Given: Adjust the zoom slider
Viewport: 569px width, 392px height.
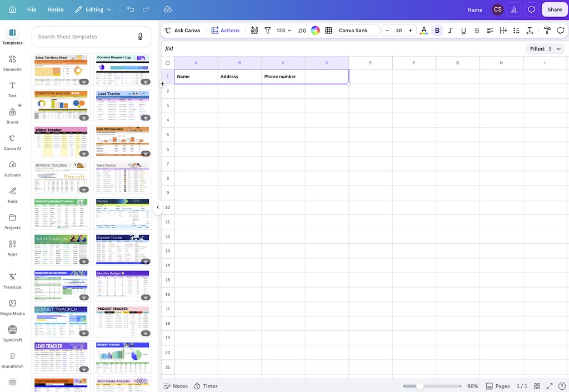Looking at the screenshot, I should [x=432, y=386].
